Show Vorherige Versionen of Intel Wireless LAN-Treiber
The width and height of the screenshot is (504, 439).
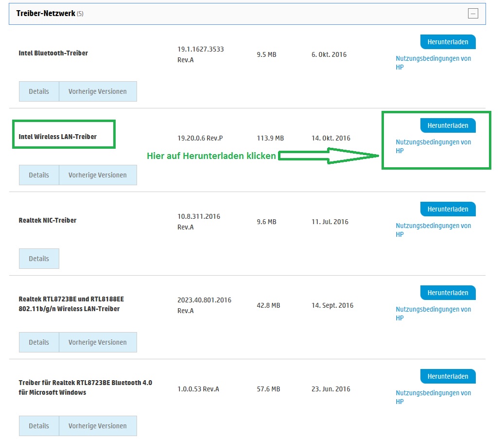(x=98, y=175)
